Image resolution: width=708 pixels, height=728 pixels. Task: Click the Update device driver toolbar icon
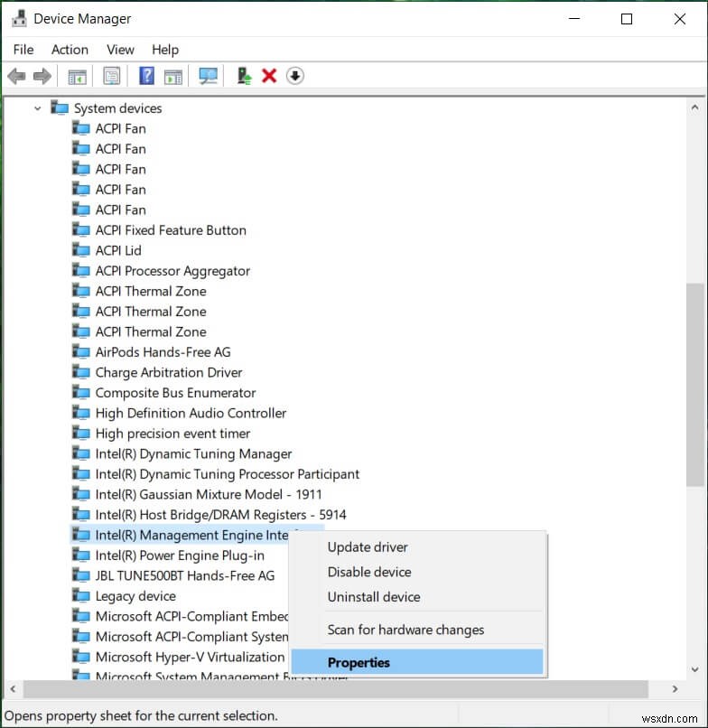click(244, 76)
